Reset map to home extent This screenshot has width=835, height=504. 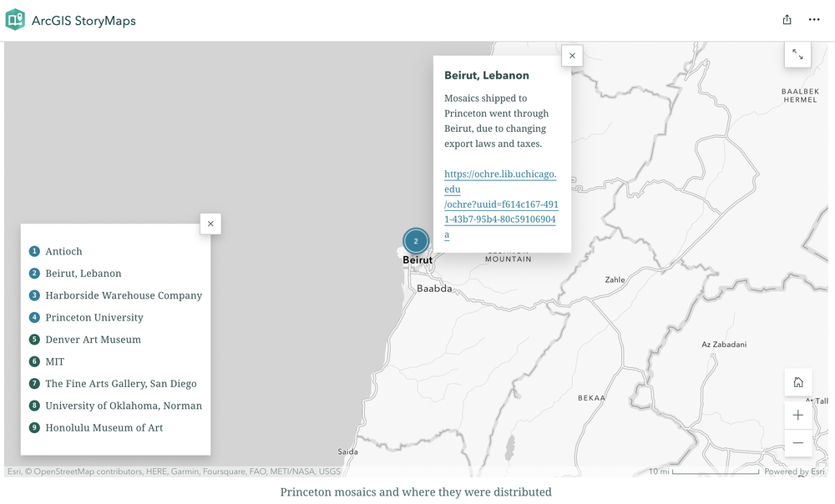click(798, 382)
